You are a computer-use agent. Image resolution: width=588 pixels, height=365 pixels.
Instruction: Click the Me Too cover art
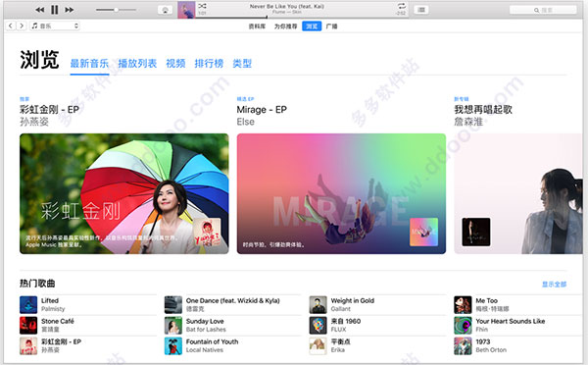[x=463, y=305]
